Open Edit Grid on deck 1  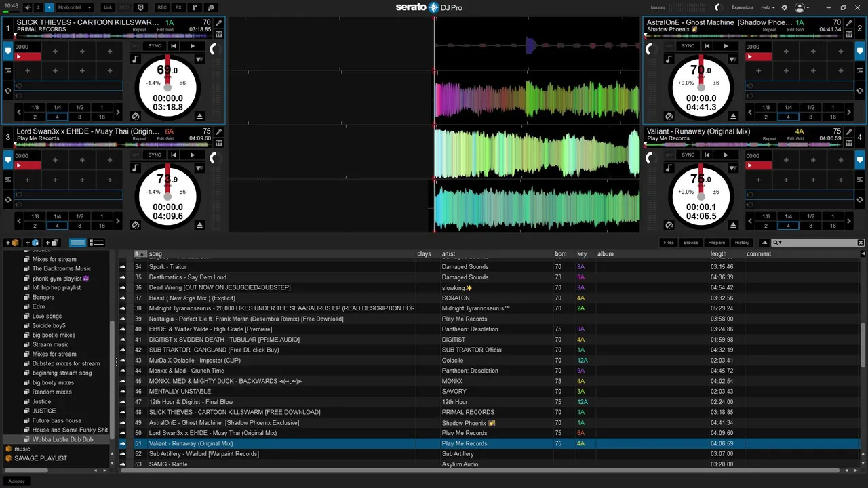(x=165, y=30)
